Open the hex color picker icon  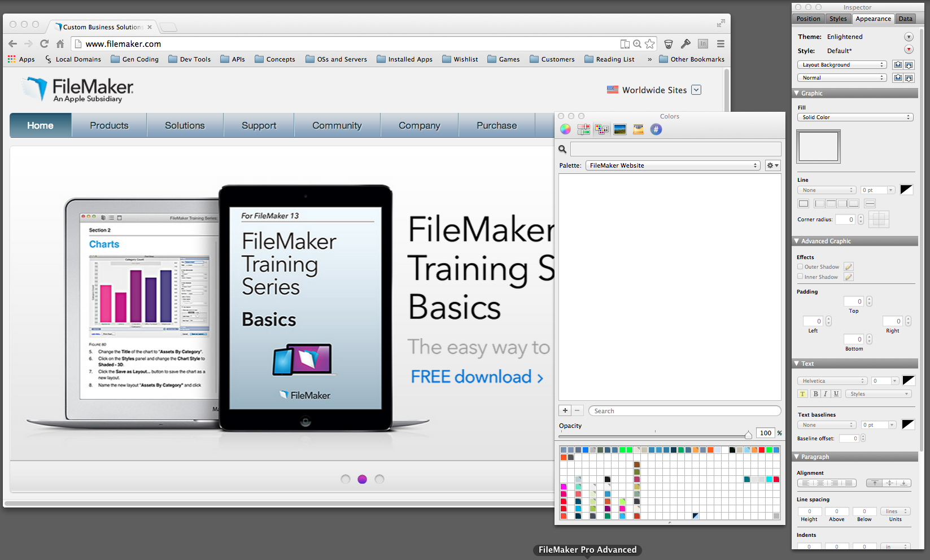point(656,129)
